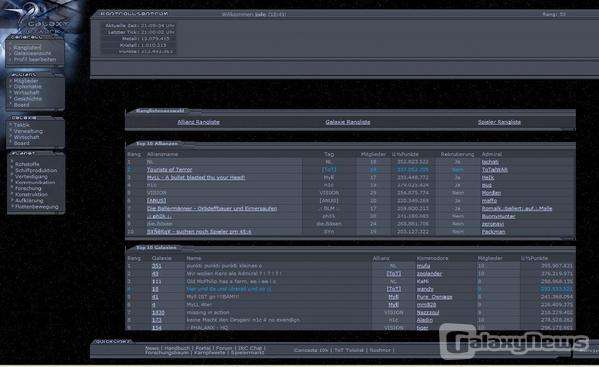The width and height of the screenshot is (599, 367).
Task: Open Profil bearbeiten in the General menu
Action: click(x=35, y=60)
